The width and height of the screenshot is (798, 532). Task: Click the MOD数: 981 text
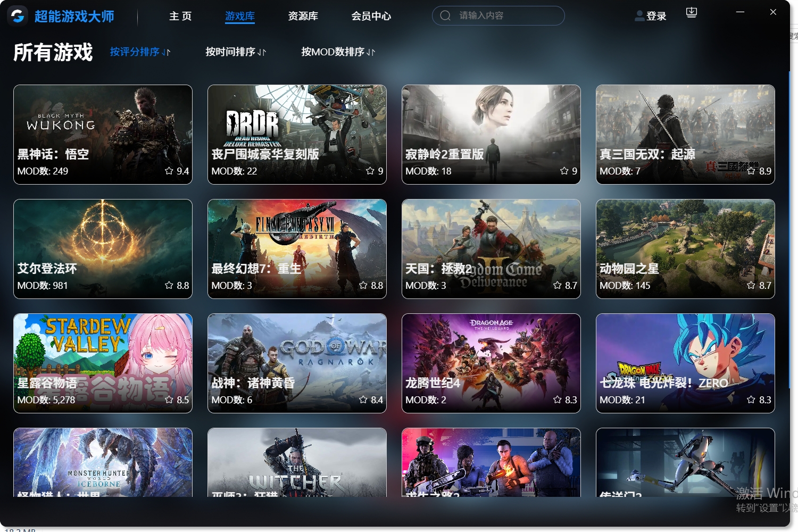pyautogui.click(x=43, y=286)
